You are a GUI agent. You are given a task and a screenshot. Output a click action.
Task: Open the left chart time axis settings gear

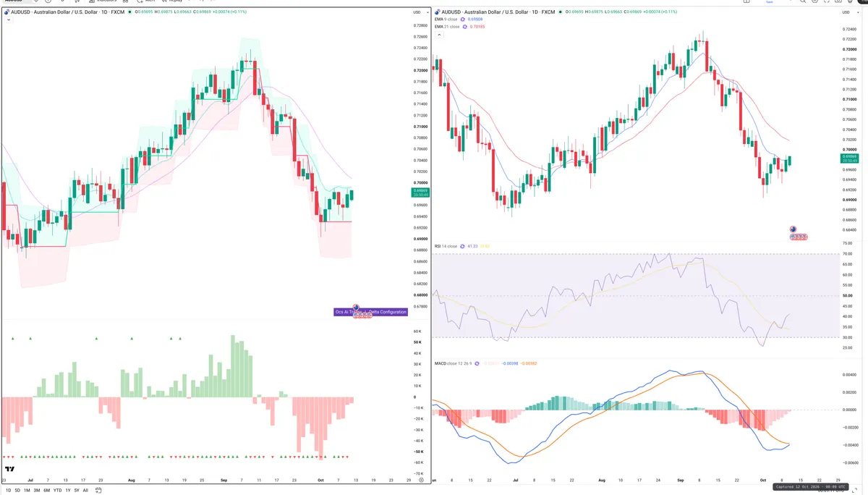tap(421, 479)
